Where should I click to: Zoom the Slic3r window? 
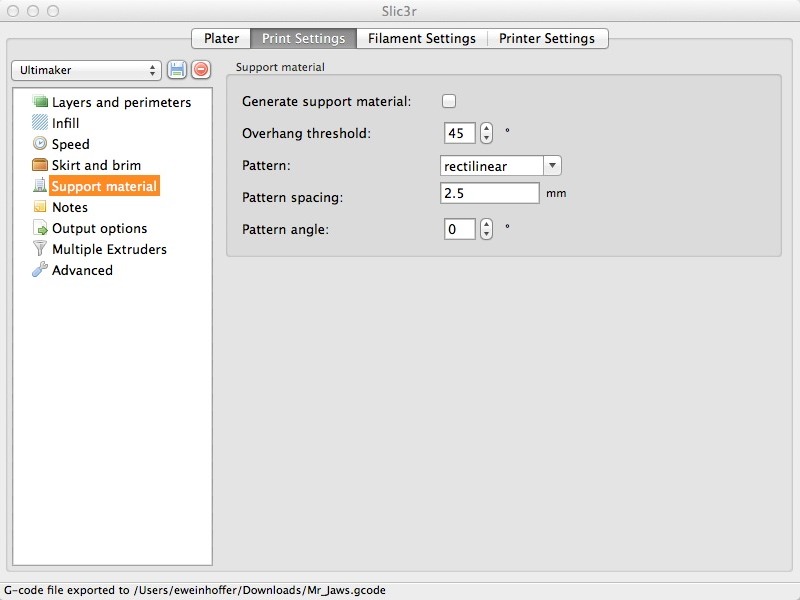coord(53,11)
